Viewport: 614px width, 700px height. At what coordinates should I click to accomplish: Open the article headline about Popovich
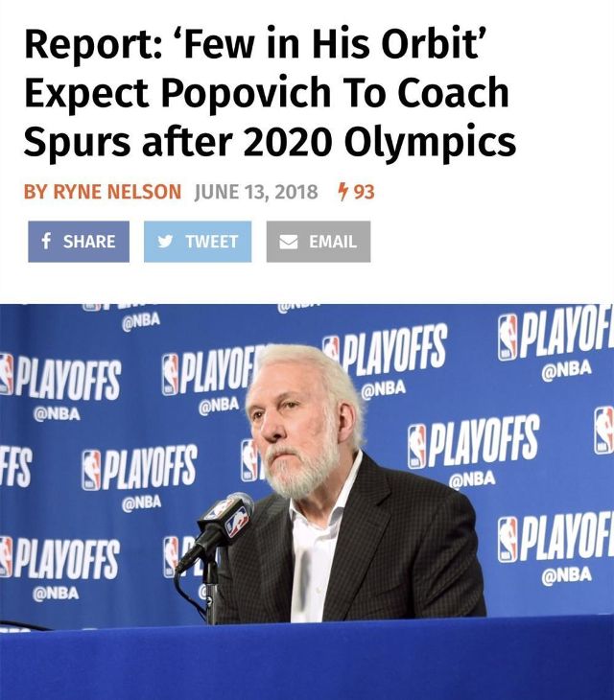point(270,91)
